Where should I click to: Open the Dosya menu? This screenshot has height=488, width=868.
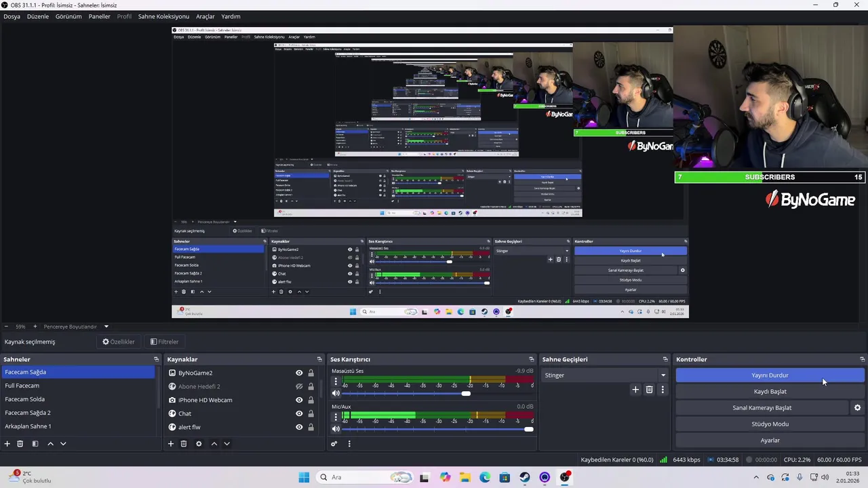pos(12,16)
